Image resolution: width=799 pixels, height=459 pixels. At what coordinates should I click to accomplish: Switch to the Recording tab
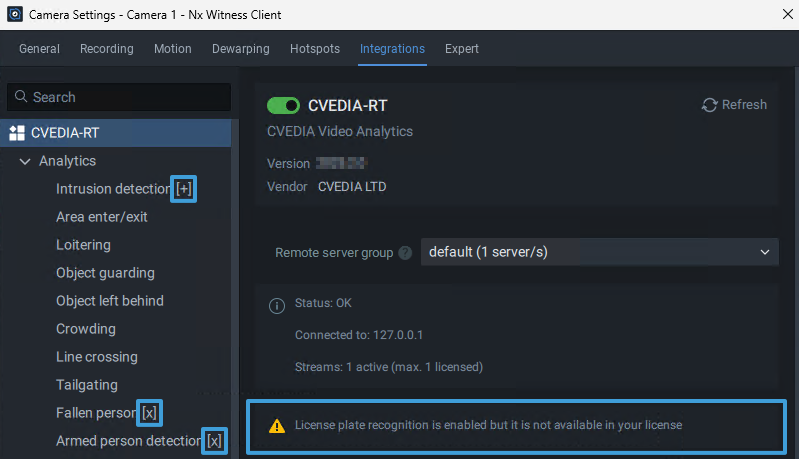[106, 49]
